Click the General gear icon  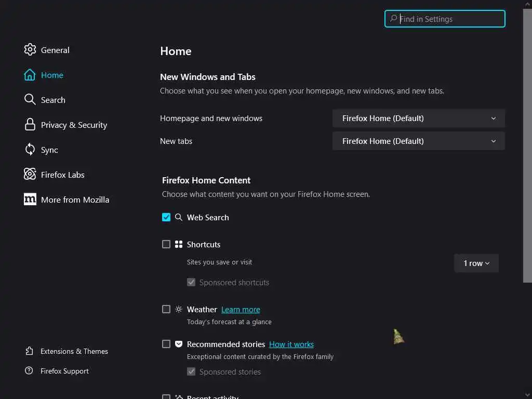[30, 50]
